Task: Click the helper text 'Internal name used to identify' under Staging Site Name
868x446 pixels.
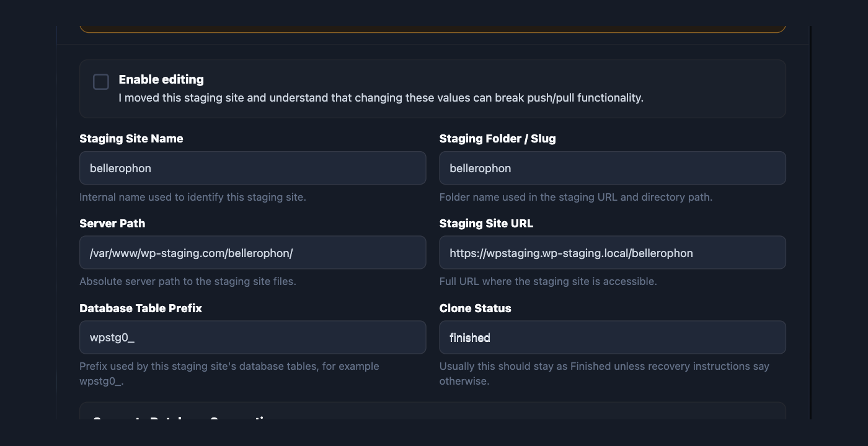Action: tap(193, 197)
